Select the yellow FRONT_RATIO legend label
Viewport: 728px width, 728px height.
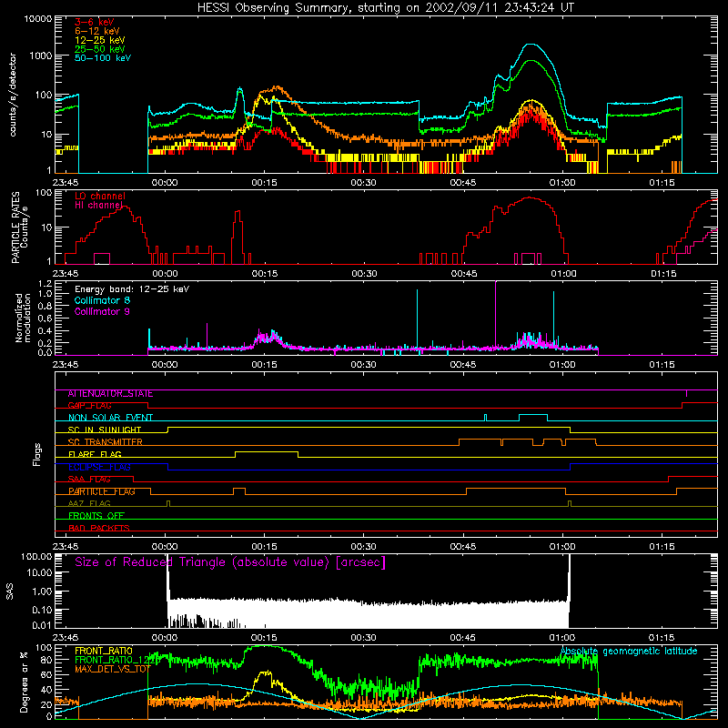(x=104, y=651)
